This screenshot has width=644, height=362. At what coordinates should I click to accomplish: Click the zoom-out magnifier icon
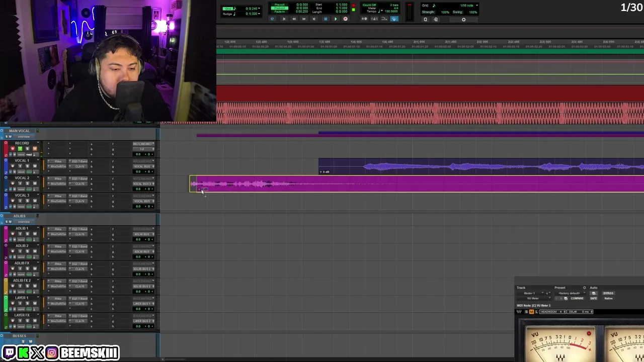pyautogui.click(x=436, y=20)
